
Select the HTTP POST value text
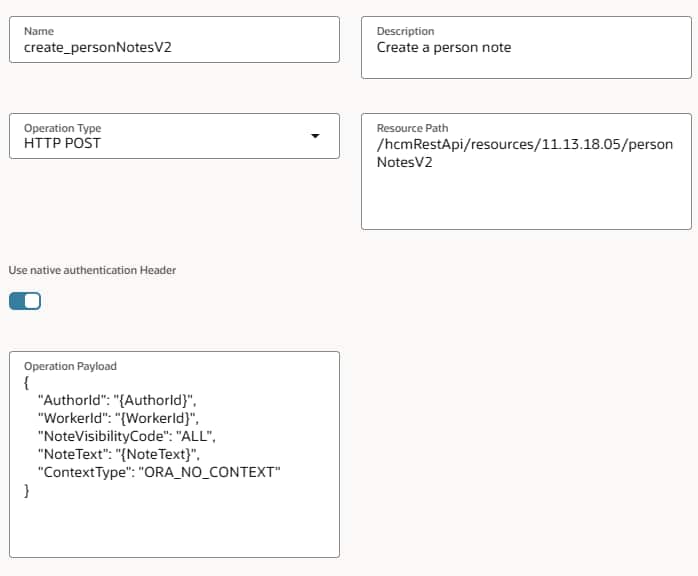point(62,143)
